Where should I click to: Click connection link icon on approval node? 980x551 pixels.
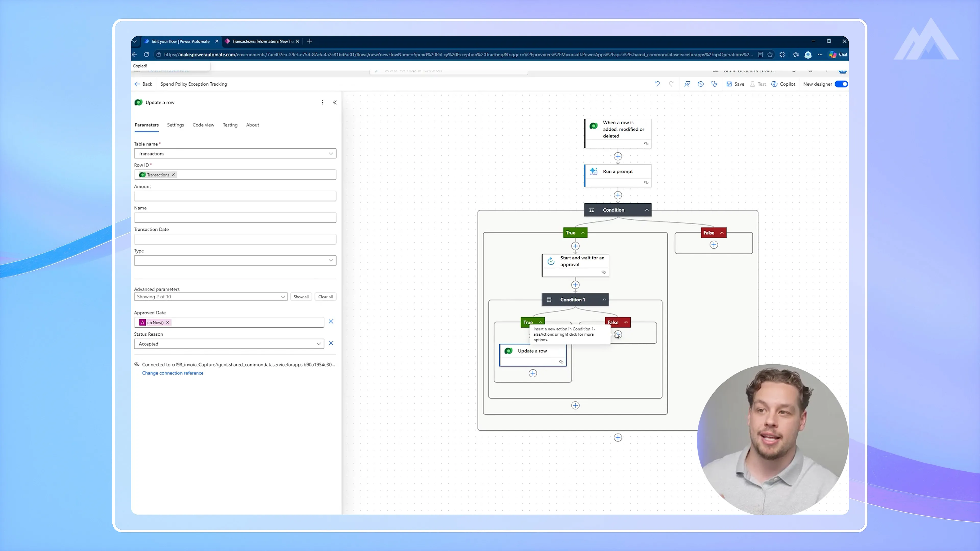click(x=603, y=272)
